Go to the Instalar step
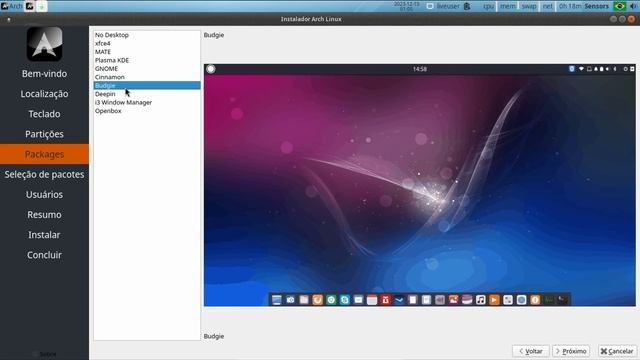This screenshot has width=640, height=360. coord(44,235)
